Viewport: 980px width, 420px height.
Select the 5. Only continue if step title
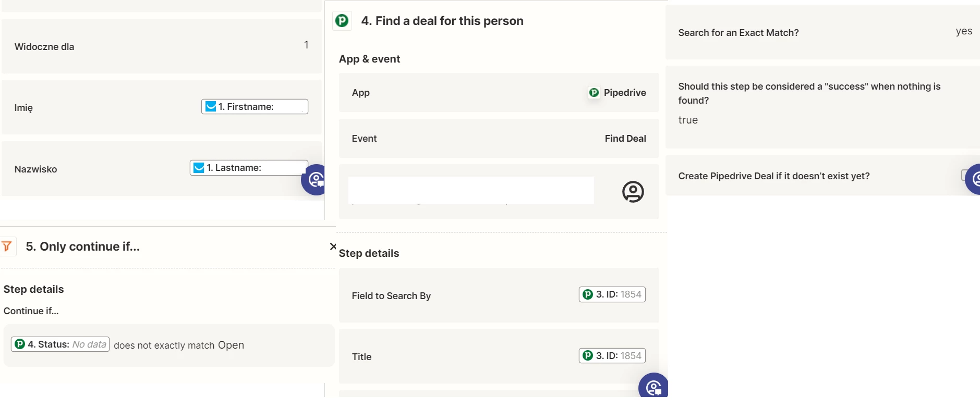point(83,246)
